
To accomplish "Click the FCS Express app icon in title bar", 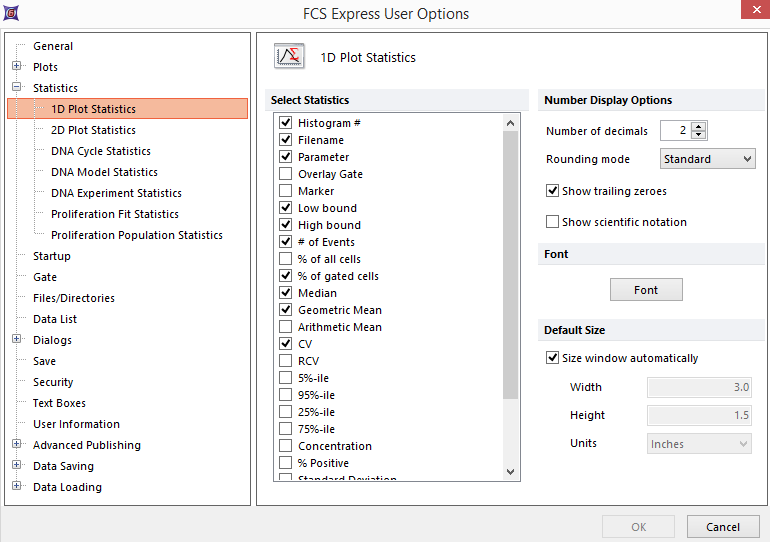I will pos(10,13).
